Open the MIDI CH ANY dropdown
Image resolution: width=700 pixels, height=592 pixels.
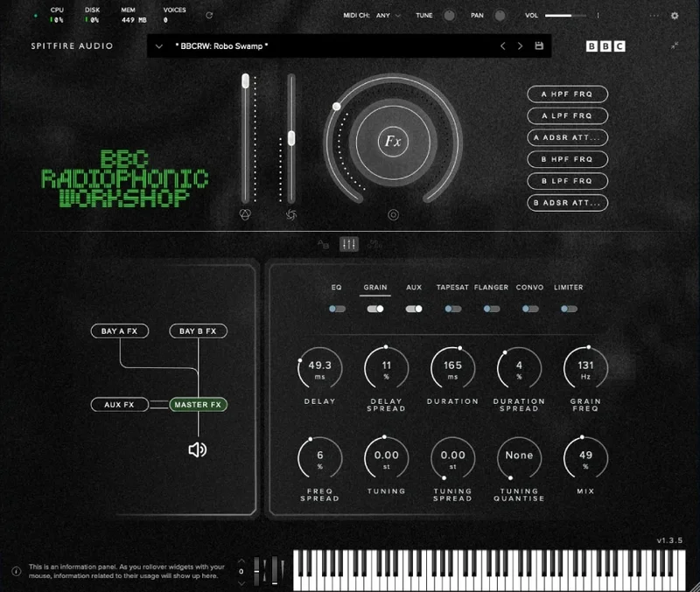(x=388, y=15)
